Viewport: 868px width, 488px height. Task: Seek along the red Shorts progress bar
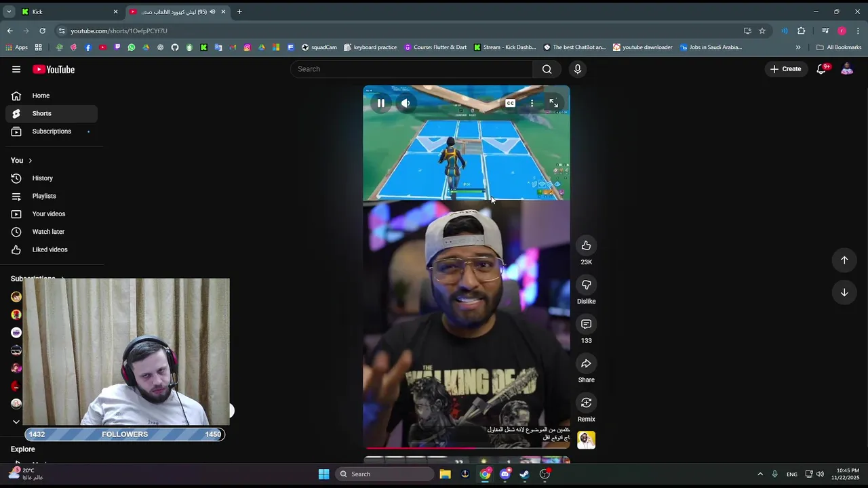click(x=467, y=448)
